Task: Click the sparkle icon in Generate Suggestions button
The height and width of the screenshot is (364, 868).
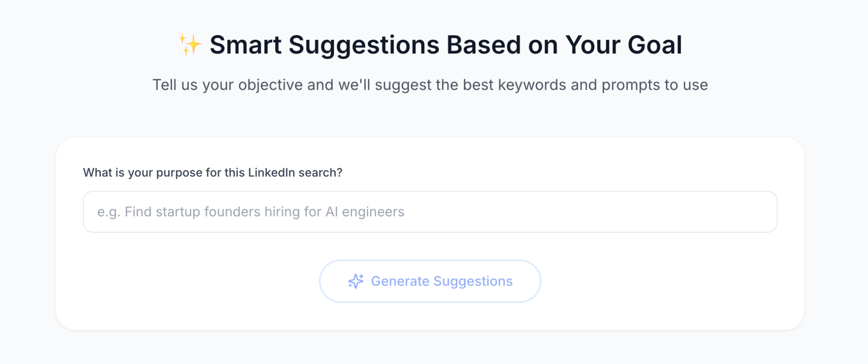Action: point(356,281)
